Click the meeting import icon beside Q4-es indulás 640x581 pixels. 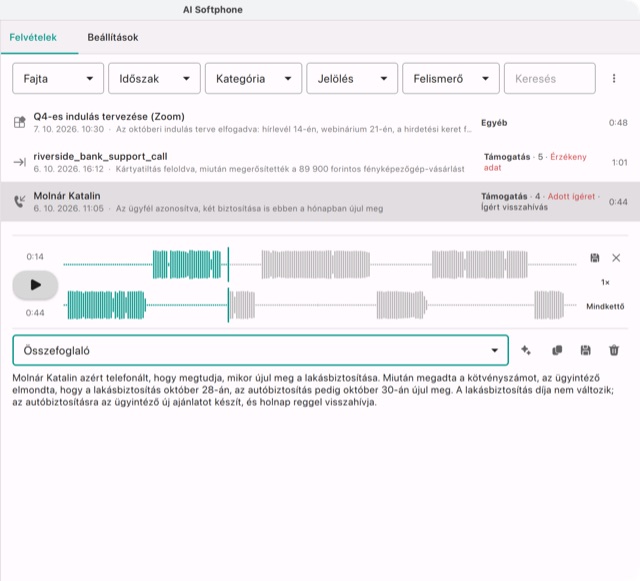(x=20, y=122)
